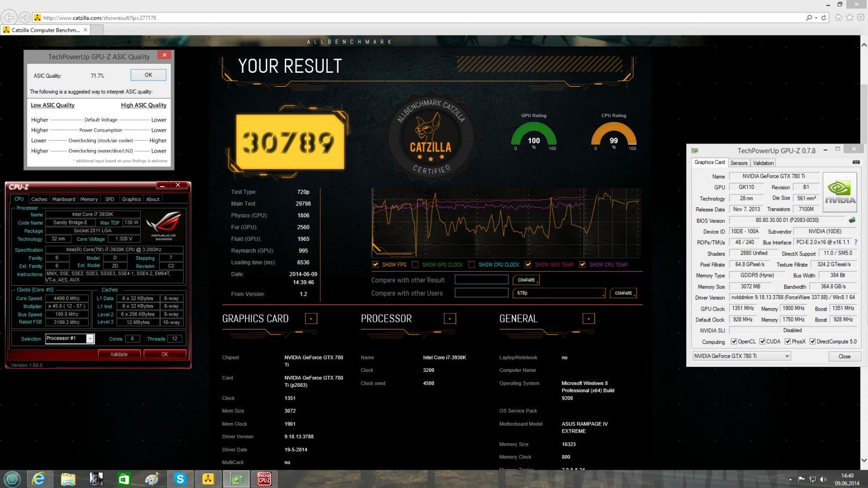Open the browser Tools gear icon
The height and width of the screenshot is (488, 868).
click(x=861, y=17)
